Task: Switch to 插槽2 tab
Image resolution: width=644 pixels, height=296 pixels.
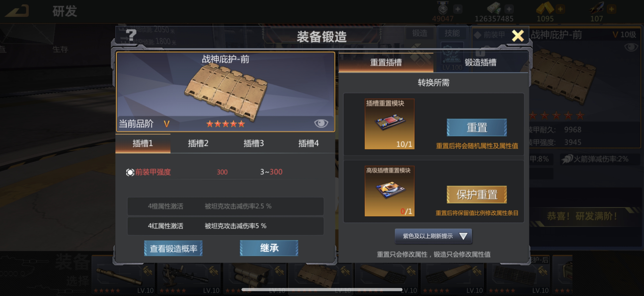Action: click(x=198, y=143)
